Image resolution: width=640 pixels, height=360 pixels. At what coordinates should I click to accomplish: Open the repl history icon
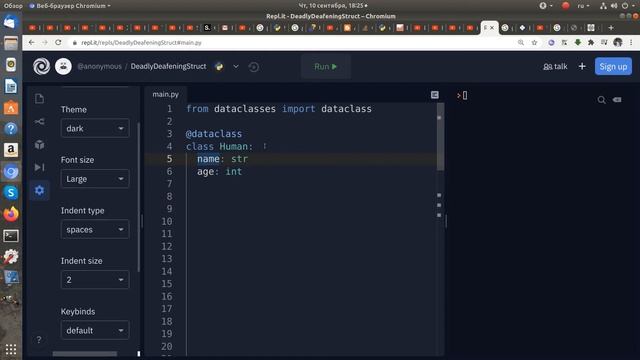coord(253,67)
